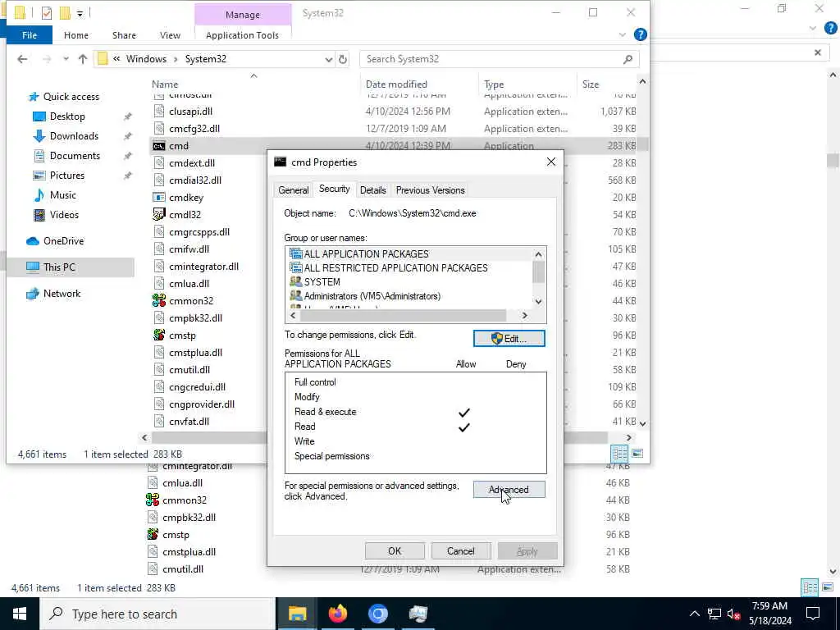840x630 pixels.
Task: Select Administrators (VM5\Administrators) entry
Action: pos(372,295)
